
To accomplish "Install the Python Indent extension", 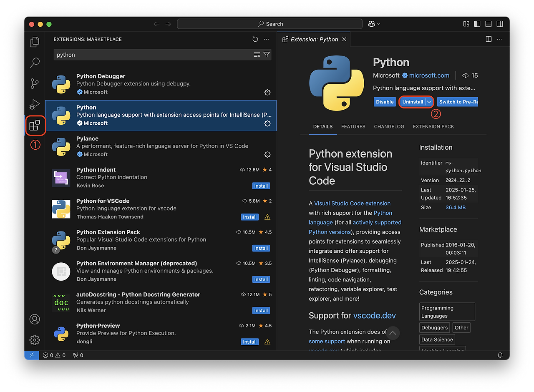I will (261, 186).
